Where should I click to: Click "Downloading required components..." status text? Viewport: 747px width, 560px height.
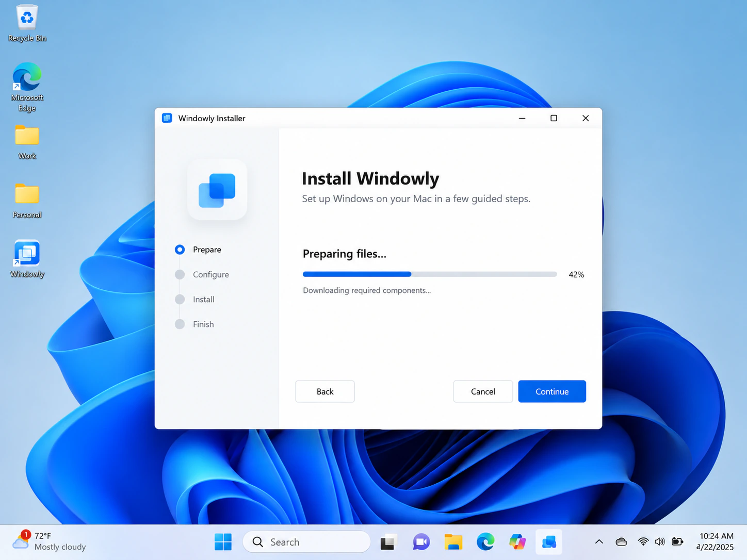click(x=367, y=290)
